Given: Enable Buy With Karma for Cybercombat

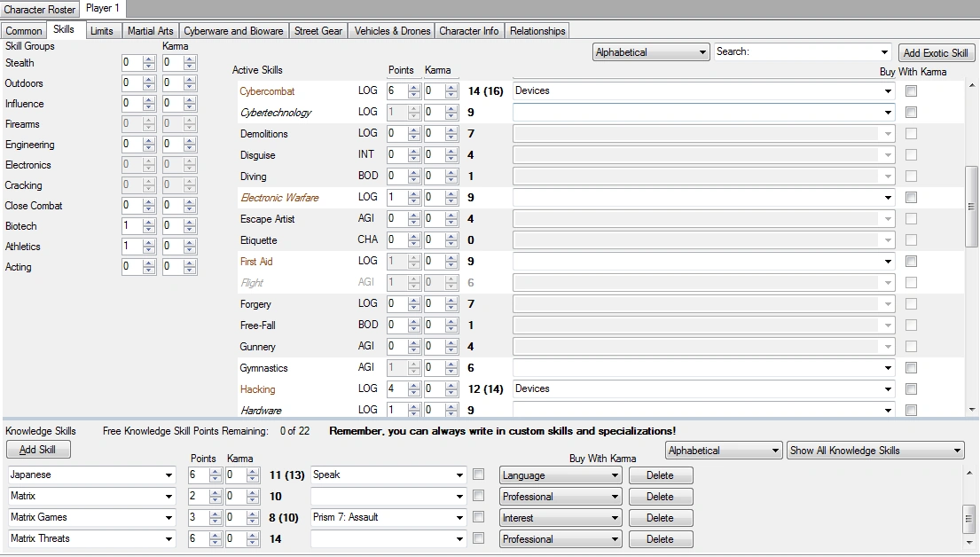Looking at the screenshot, I should pyautogui.click(x=911, y=90).
